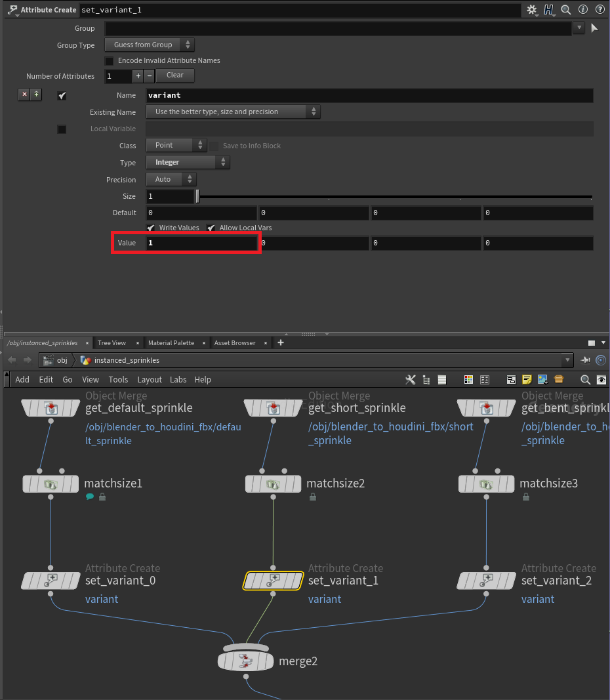
Task: Click the Group selection arrow icon
Action: [x=594, y=28]
